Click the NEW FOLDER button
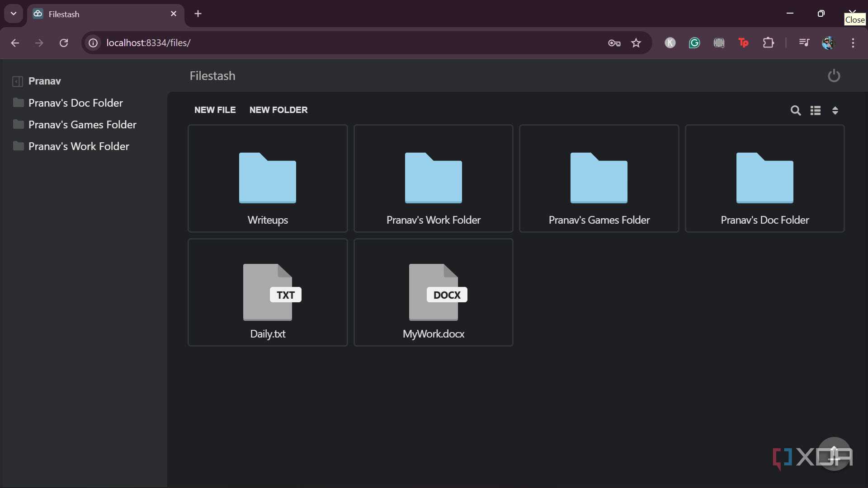The width and height of the screenshot is (868, 488). (x=278, y=110)
